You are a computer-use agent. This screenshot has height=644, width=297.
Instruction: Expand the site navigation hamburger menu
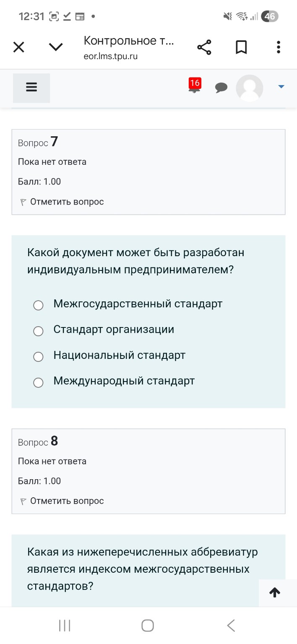click(31, 87)
